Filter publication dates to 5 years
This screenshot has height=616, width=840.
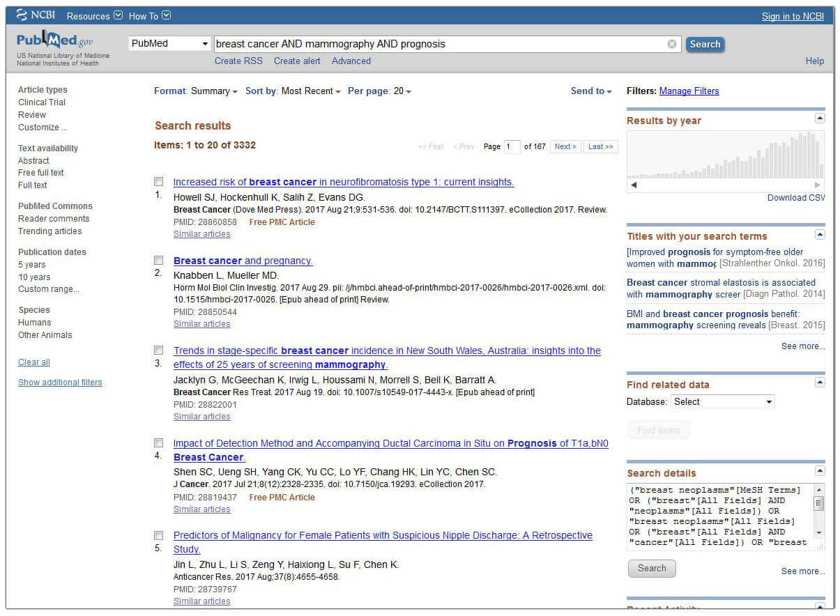[32, 265]
